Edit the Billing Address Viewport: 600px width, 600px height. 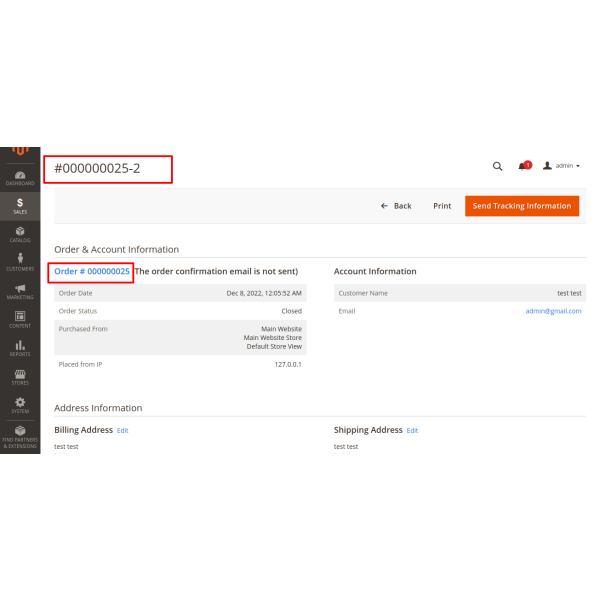122,430
